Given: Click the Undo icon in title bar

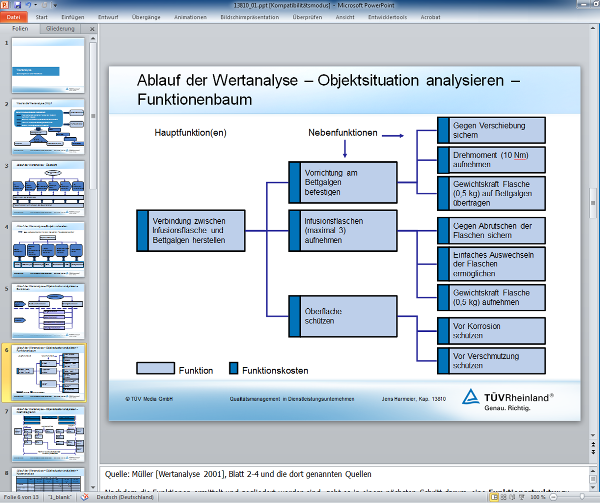Looking at the screenshot, I should point(30,5).
